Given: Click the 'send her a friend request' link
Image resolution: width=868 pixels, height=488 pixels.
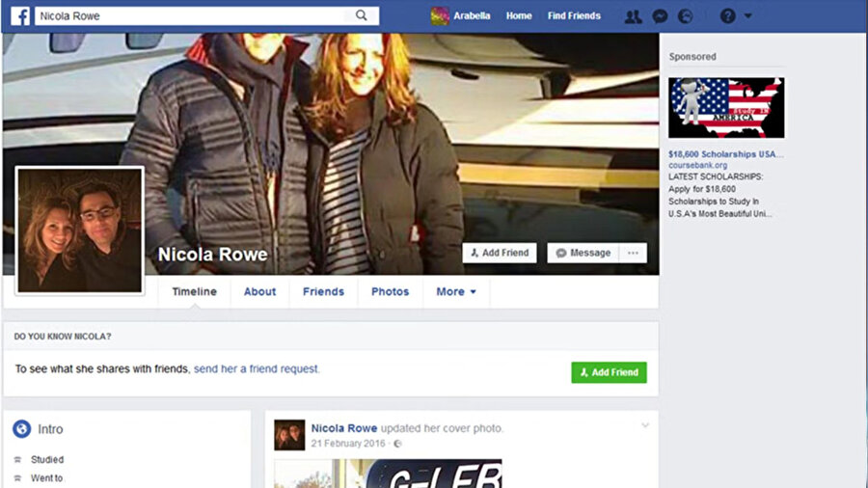Looking at the screenshot, I should [257, 368].
